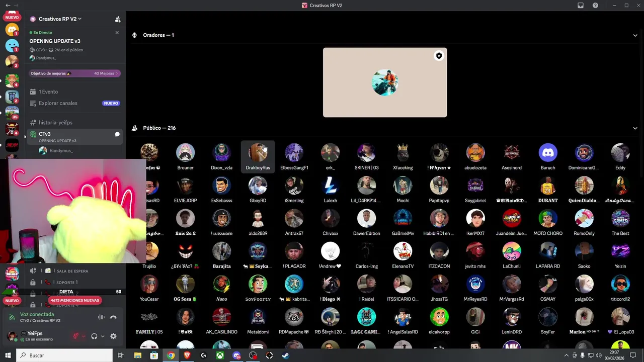Collapse the Público section chevron

635,128
